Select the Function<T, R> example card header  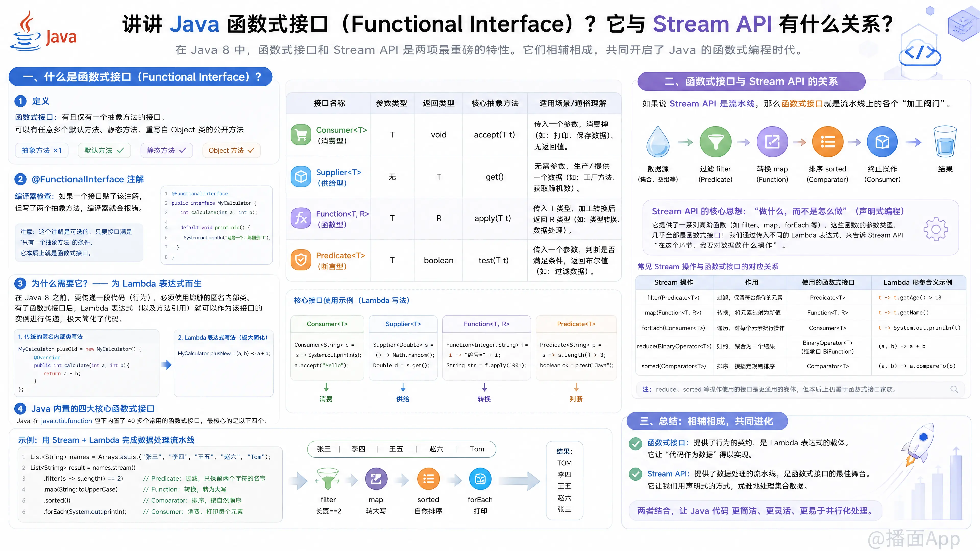487,324
